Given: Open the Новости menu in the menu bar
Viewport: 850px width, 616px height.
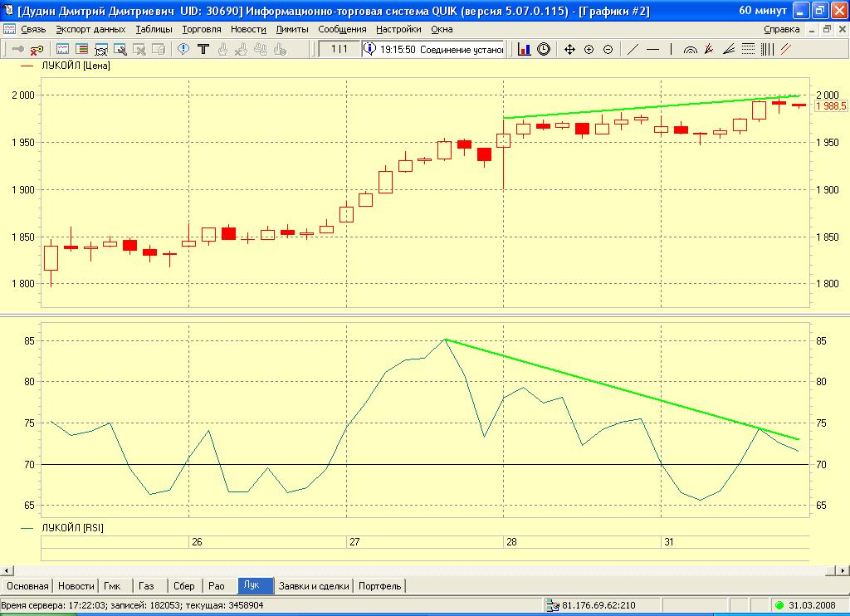Looking at the screenshot, I should click(x=248, y=29).
